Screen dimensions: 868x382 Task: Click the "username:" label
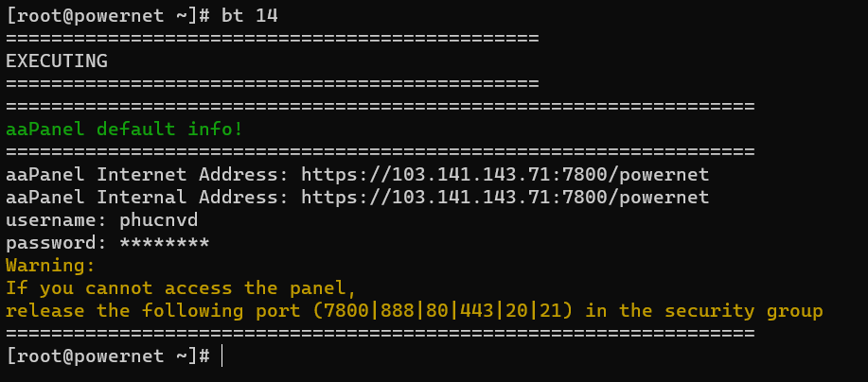click(57, 220)
